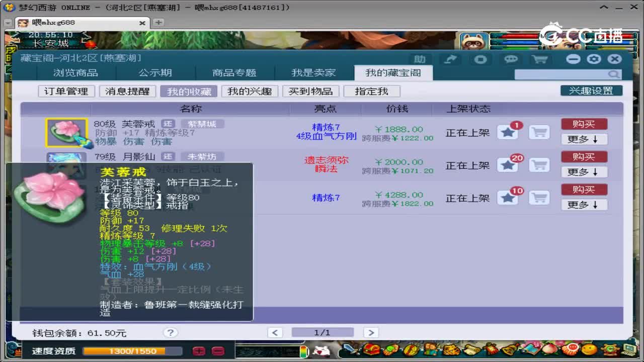The image size is (644, 362).
Task: Click the 价钱 column header
Action: (397, 109)
